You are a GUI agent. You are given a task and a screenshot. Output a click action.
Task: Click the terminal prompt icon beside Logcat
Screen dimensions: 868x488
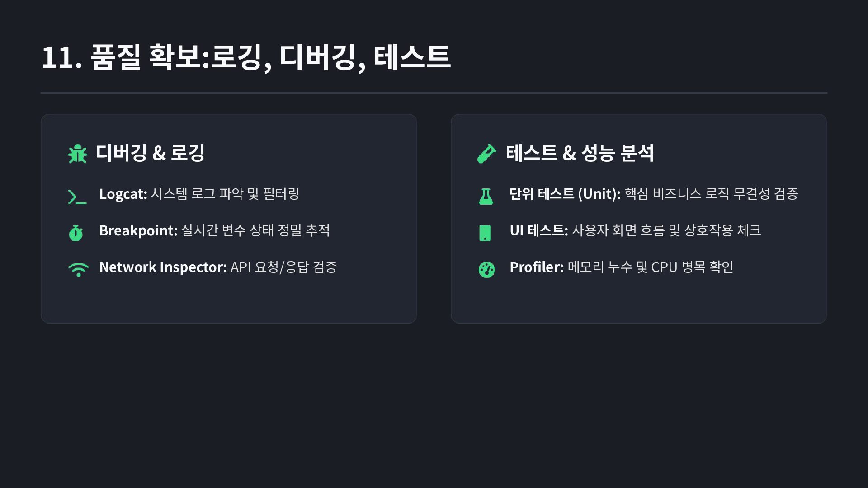point(77,197)
